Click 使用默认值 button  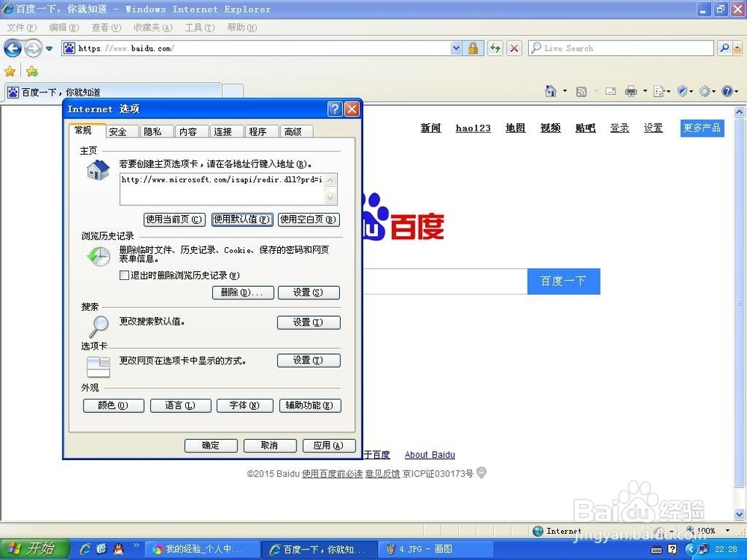pos(242,220)
